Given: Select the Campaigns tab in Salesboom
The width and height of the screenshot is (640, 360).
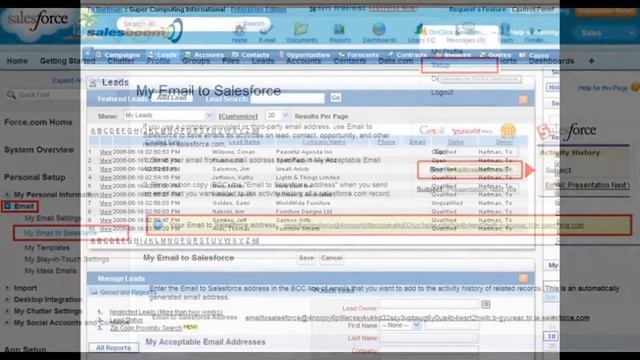Looking at the screenshot, I should click(x=118, y=55).
